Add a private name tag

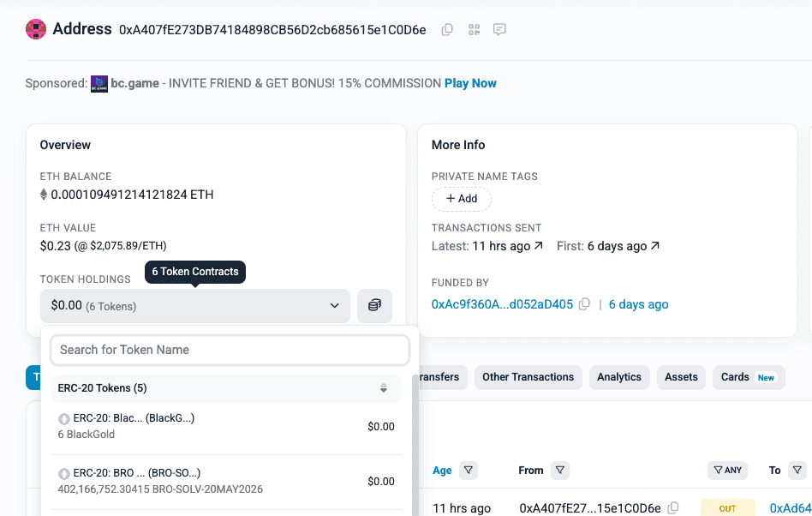[x=462, y=199]
